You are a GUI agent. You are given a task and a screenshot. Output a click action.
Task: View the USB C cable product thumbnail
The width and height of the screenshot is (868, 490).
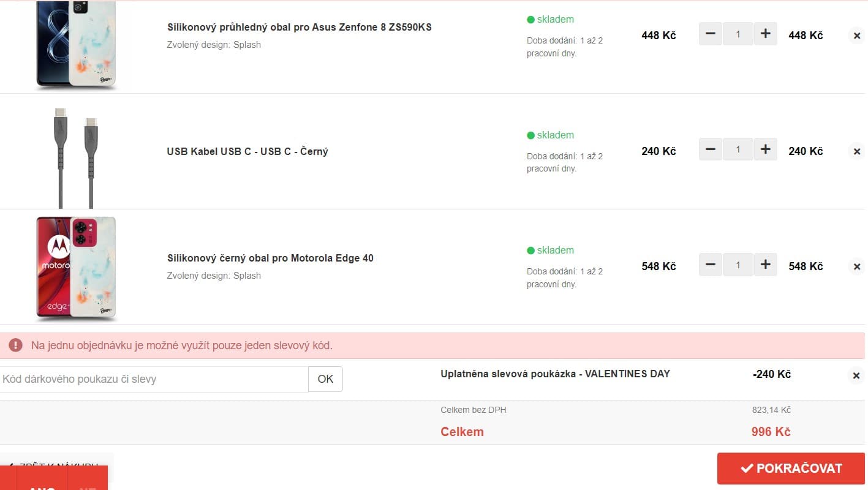[x=77, y=158]
